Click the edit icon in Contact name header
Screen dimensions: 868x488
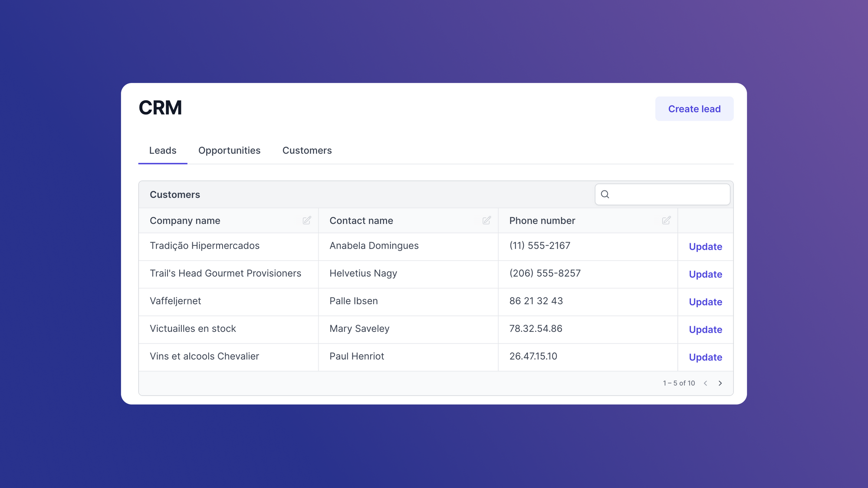(x=487, y=220)
